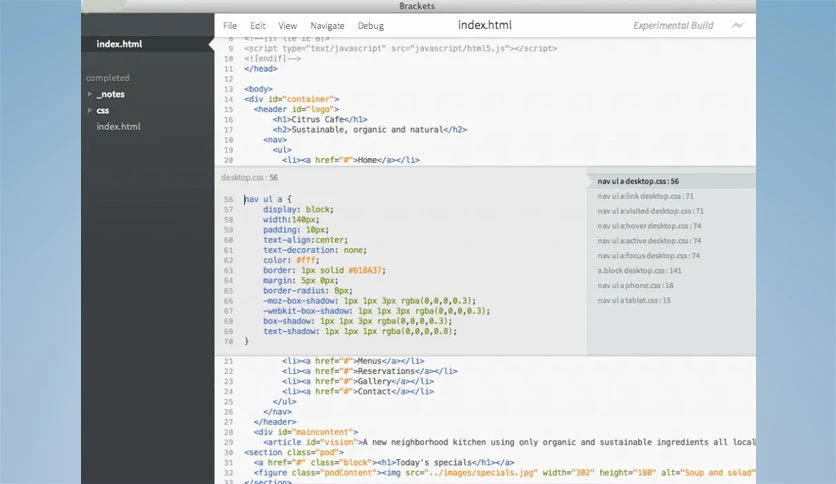The height and width of the screenshot is (484, 836).
Task: Open the Debug menu
Action: (x=371, y=26)
